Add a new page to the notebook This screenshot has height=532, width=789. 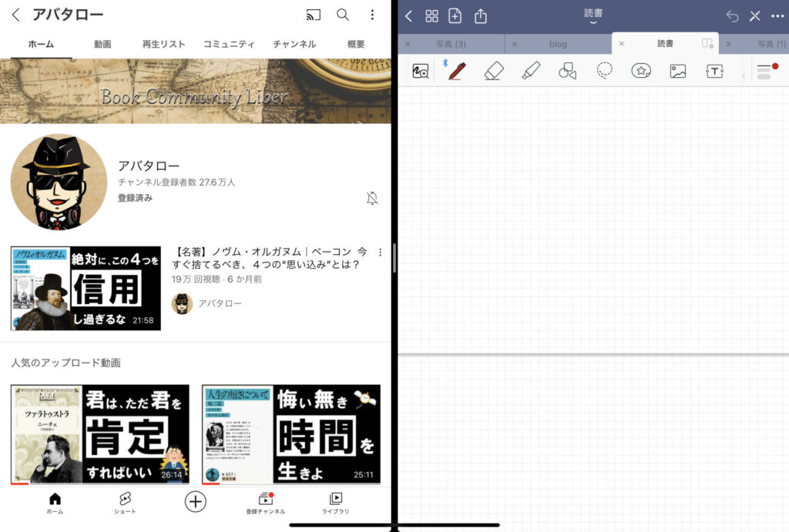pos(455,16)
